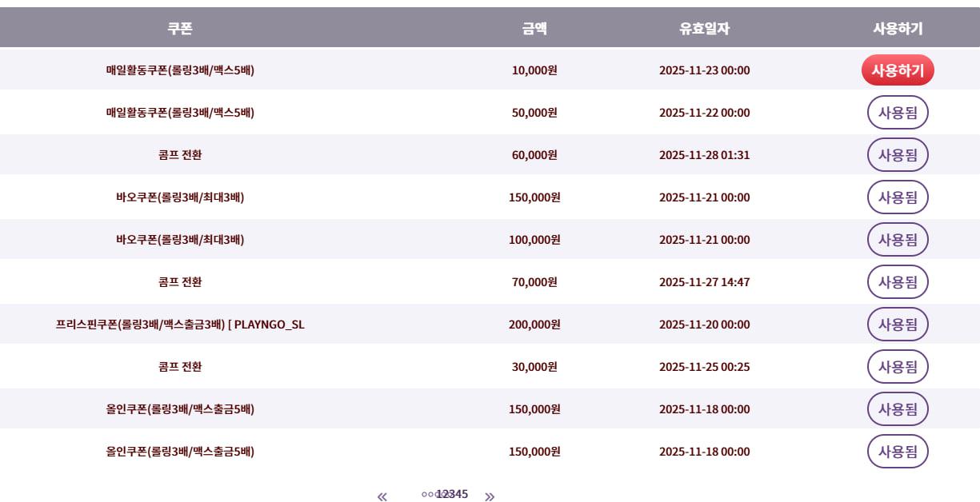980x502 pixels.
Task: Click the 쿠폰 column header
Action: [180, 29]
